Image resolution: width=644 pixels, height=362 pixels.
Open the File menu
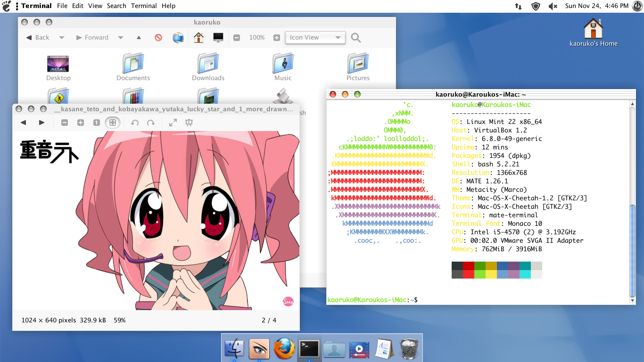click(x=62, y=6)
